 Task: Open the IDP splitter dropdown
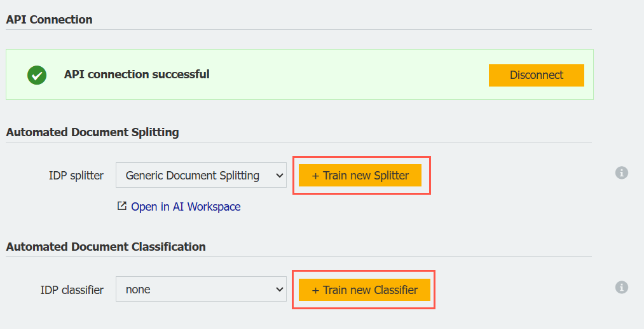(201, 175)
